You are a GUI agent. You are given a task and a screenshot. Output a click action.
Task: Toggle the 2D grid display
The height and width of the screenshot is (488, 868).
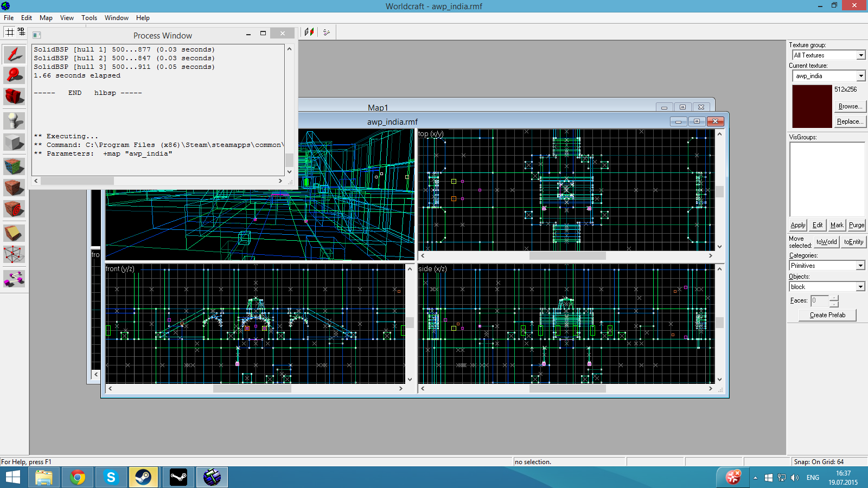[x=10, y=32]
